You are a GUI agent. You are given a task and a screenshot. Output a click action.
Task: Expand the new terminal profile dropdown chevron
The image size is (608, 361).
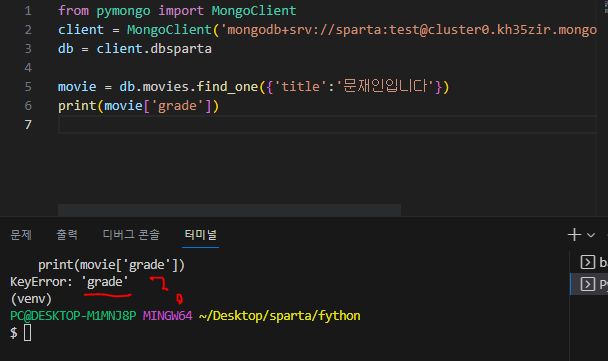tap(591, 235)
